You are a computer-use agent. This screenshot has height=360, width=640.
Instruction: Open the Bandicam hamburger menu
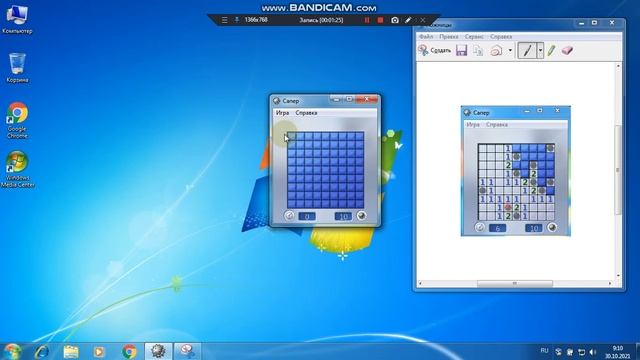tap(224, 20)
